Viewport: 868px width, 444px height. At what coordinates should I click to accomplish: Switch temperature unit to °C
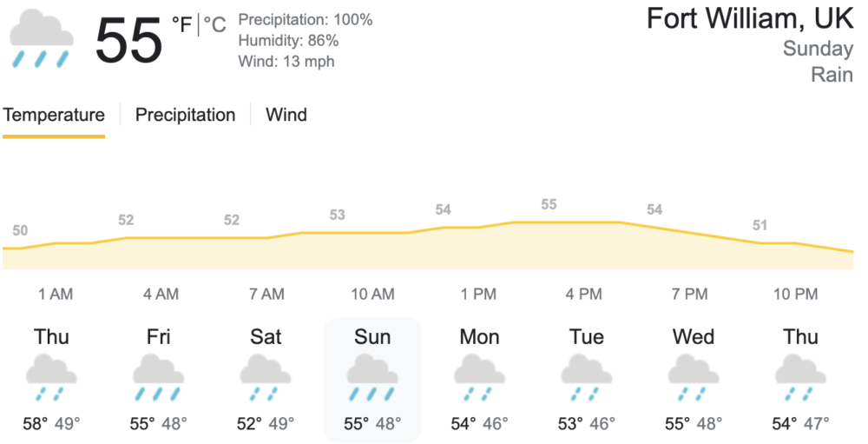click(214, 26)
